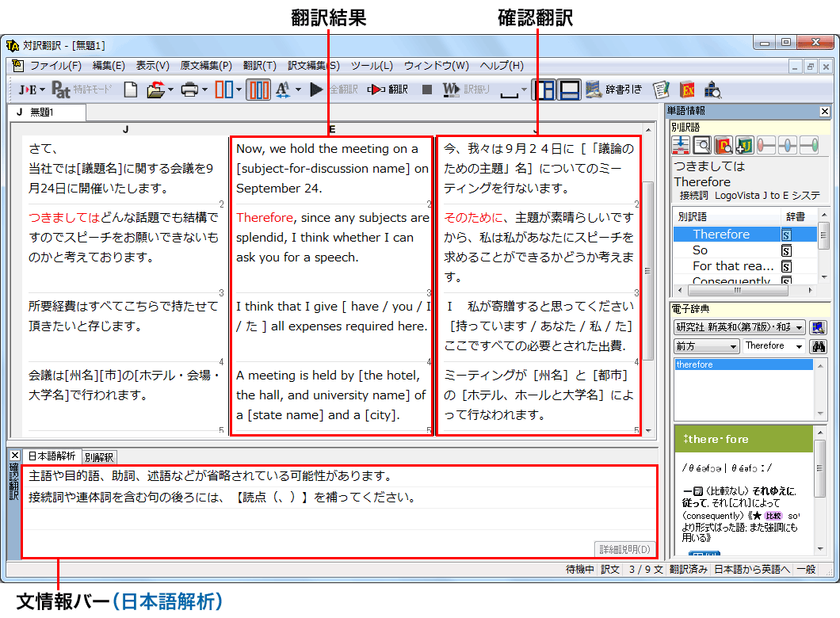Click the 詳細説明(D) button
840x618 pixels.
pos(624,549)
